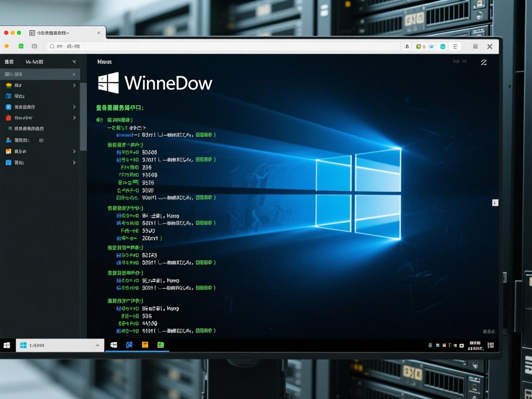This screenshot has height=399, width=532.
Task: Click the yellow folder icon in the sidebar
Action: pos(8,85)
